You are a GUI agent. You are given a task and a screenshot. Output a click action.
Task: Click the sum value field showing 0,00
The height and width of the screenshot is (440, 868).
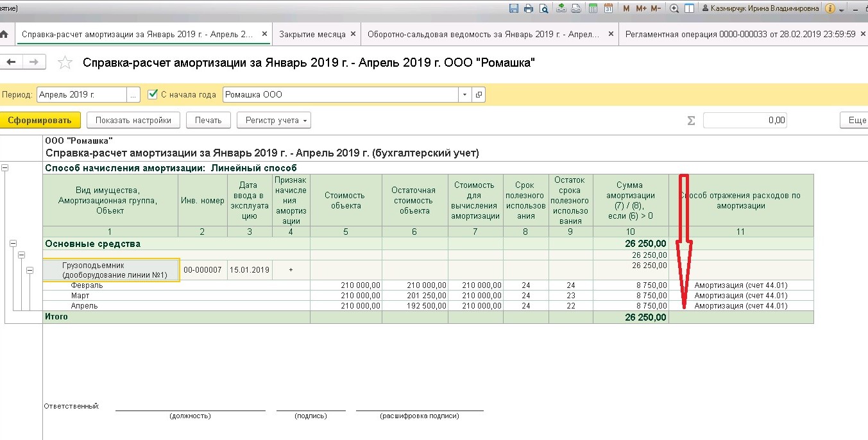click(x=745, y=120)
